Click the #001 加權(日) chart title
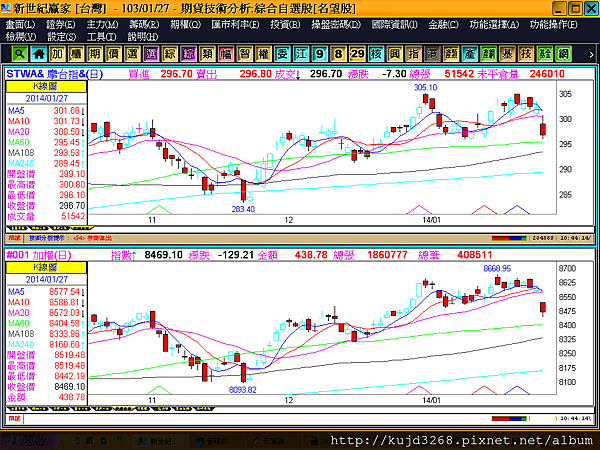Viewport: 600px width, 450px height. 39,255
